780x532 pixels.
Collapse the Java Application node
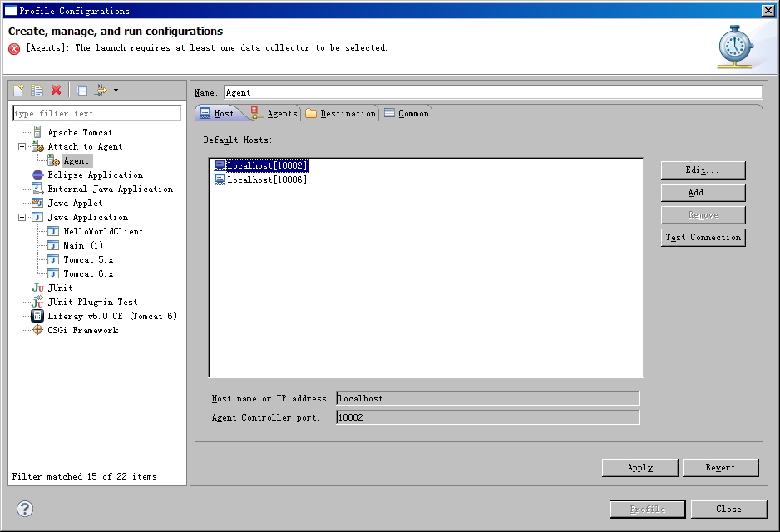click(x=22, y=217)
